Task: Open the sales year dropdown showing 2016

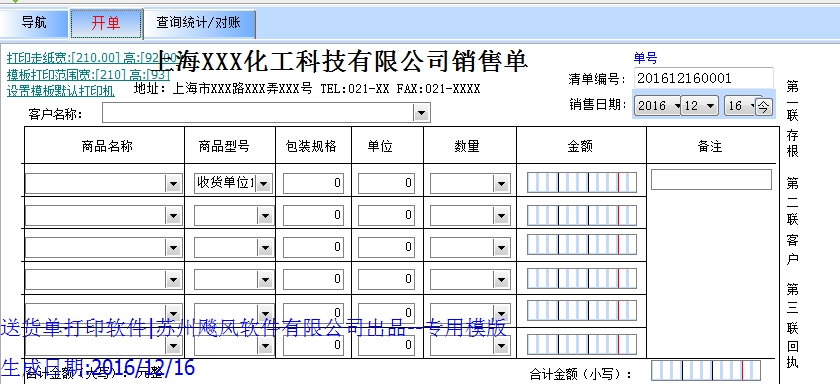Action: tap(657, 106)
